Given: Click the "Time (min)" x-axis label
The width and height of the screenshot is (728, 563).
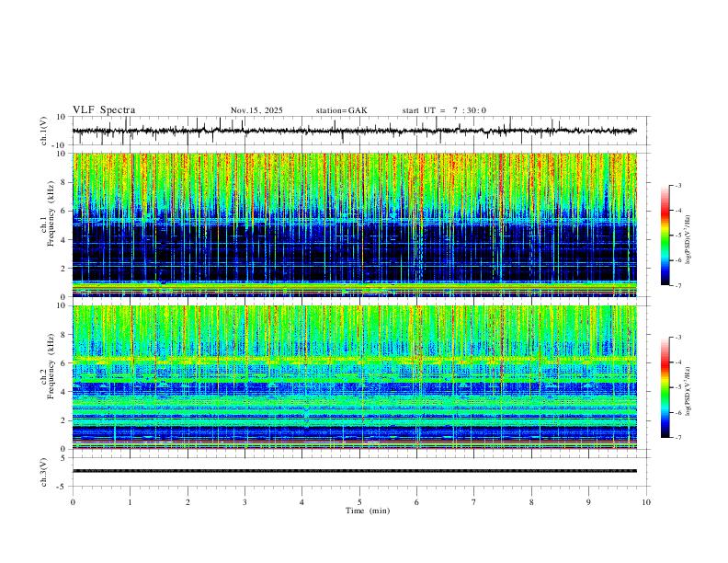Looking at the screenshot, I should (x=368, y=511).
